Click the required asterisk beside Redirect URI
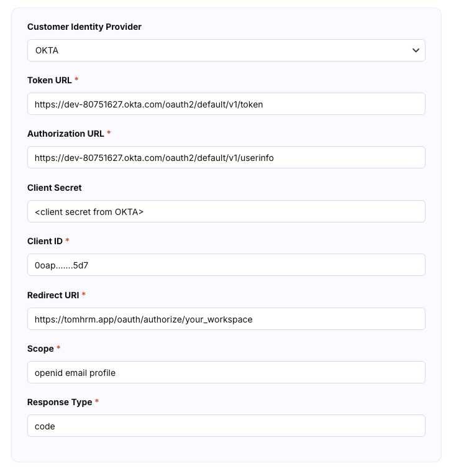The width and height of the screenshot is (451, 476). (84, 295)
